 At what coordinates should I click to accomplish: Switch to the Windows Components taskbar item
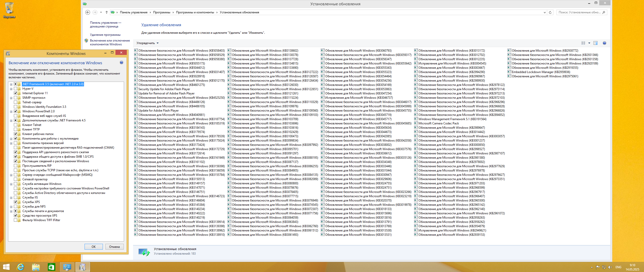tap(83, 267)
